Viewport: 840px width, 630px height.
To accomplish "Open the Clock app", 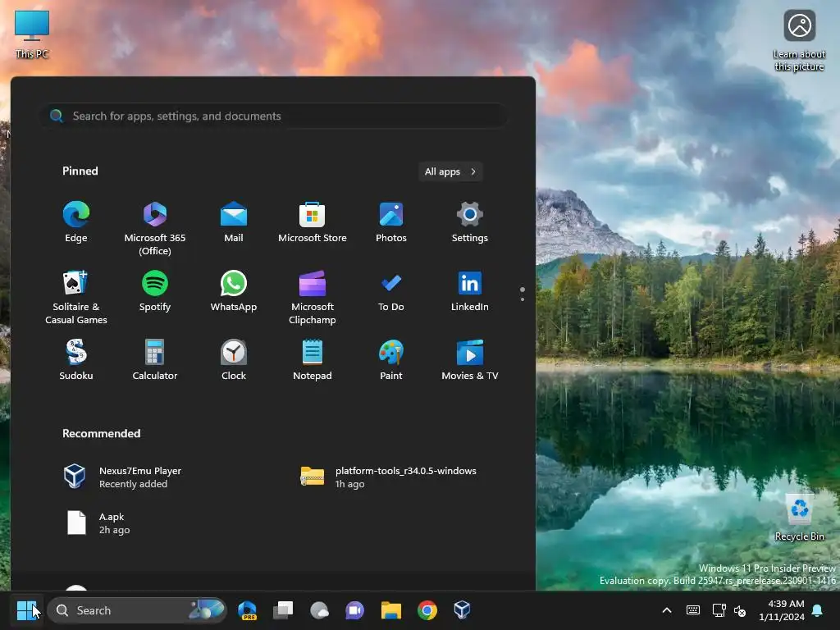I will [x=234, y=360].
